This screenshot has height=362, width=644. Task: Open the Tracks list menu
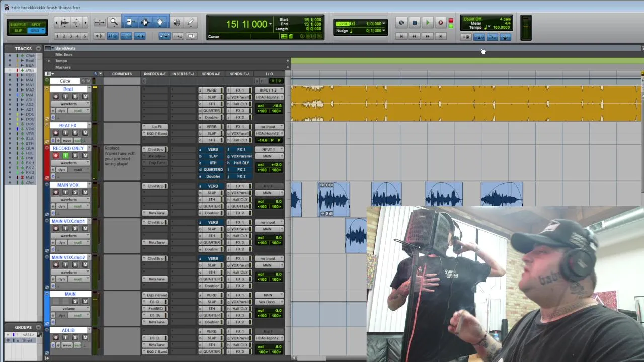click(38, 49)
